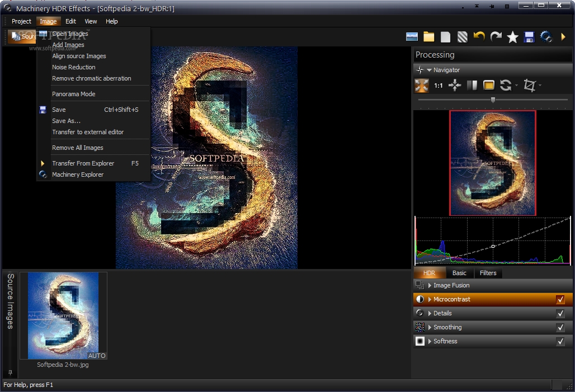Open the View menu
The image size is (575, 392).
click(91, 21)
